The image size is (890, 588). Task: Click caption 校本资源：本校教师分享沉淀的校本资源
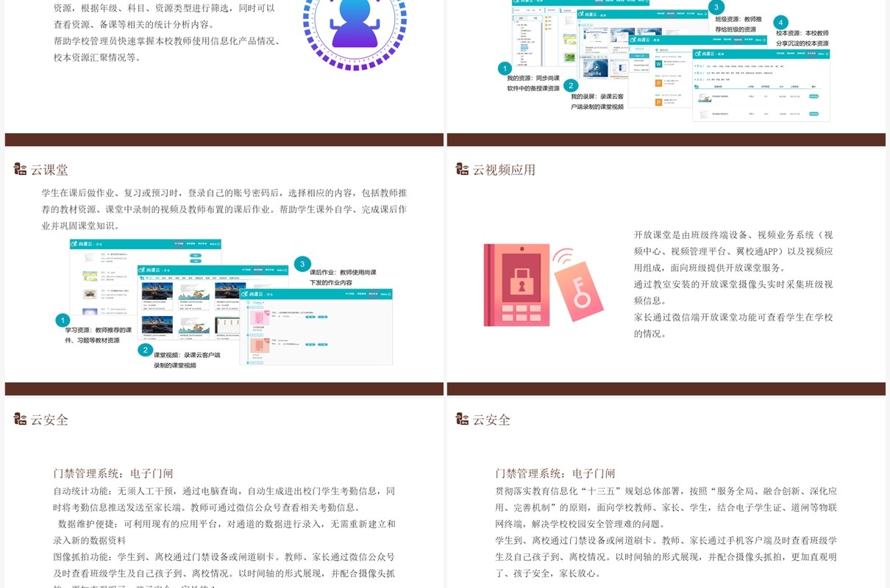point(802,38)
